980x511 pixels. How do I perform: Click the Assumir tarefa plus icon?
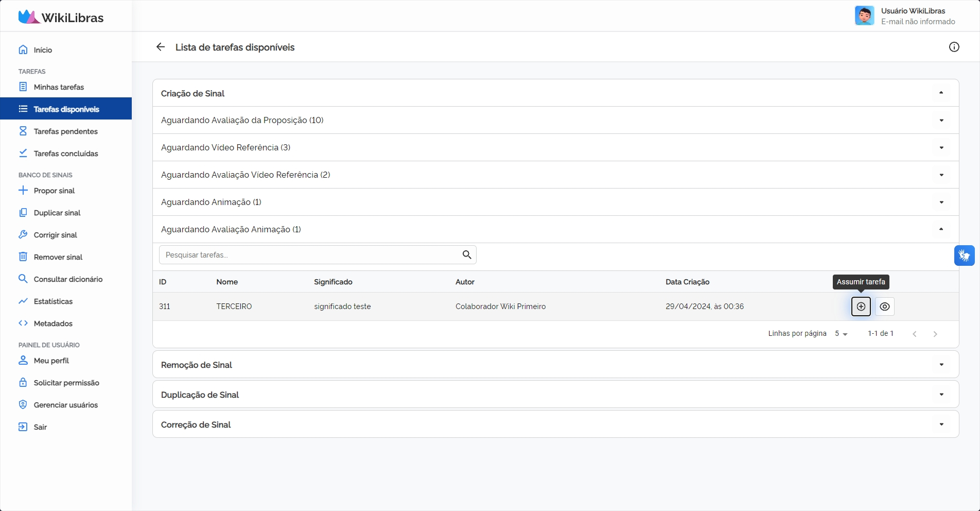(x=861, y=306)
